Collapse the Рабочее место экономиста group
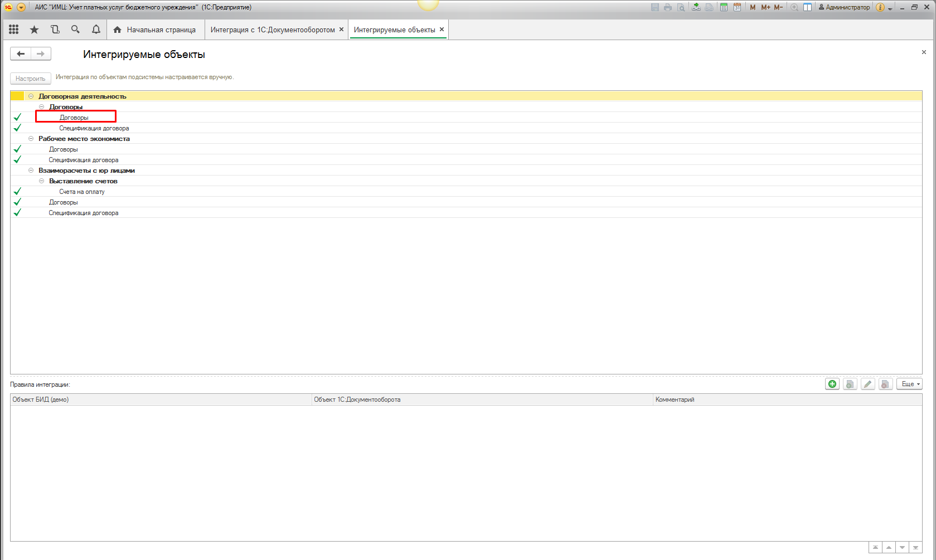 click(x=31, y=139)
